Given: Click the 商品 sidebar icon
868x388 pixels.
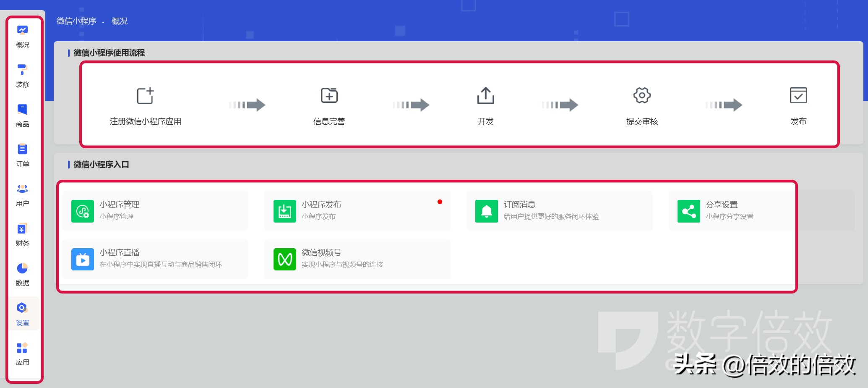Looking at the screenshot, I should pos(22,109).
